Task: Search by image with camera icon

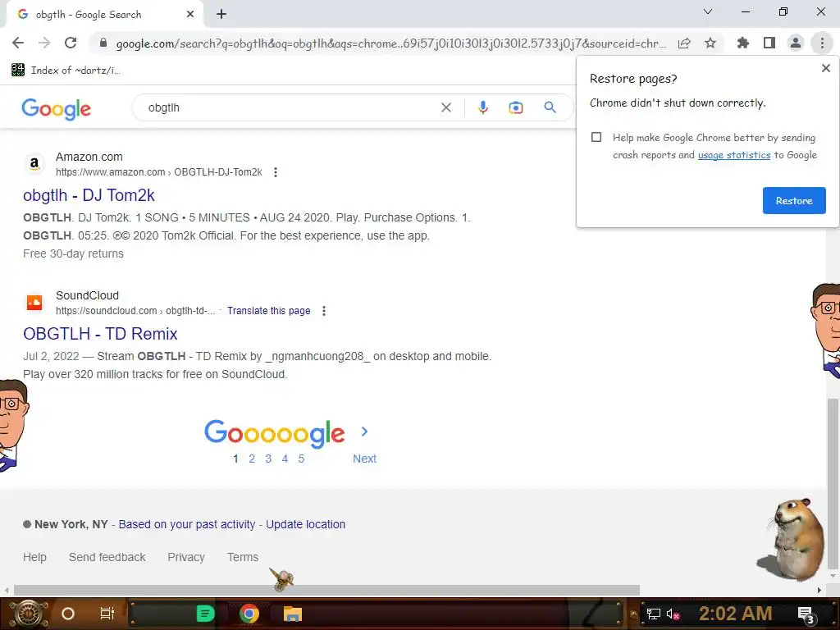Action: [x=515, y=107]
